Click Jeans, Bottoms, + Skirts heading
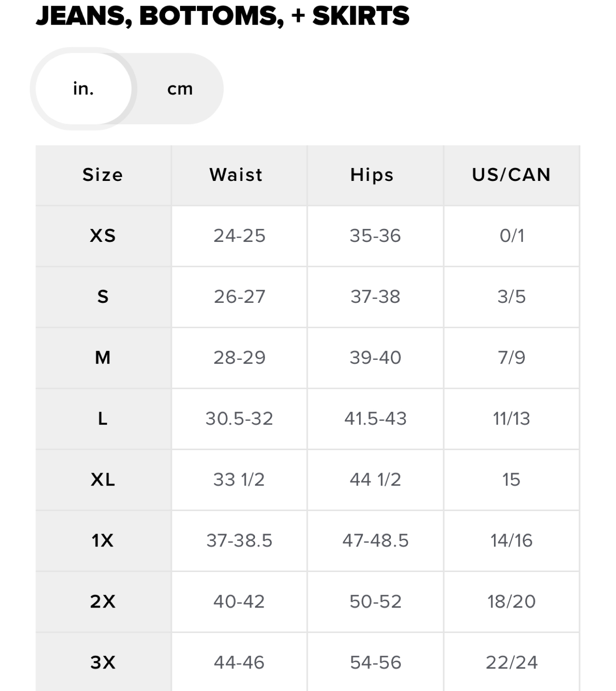 pos(223,16)
